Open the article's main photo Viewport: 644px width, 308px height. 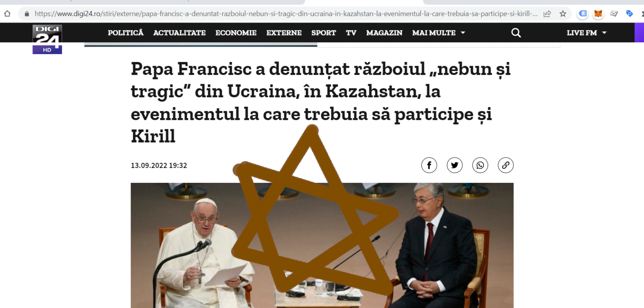point(322,245)
